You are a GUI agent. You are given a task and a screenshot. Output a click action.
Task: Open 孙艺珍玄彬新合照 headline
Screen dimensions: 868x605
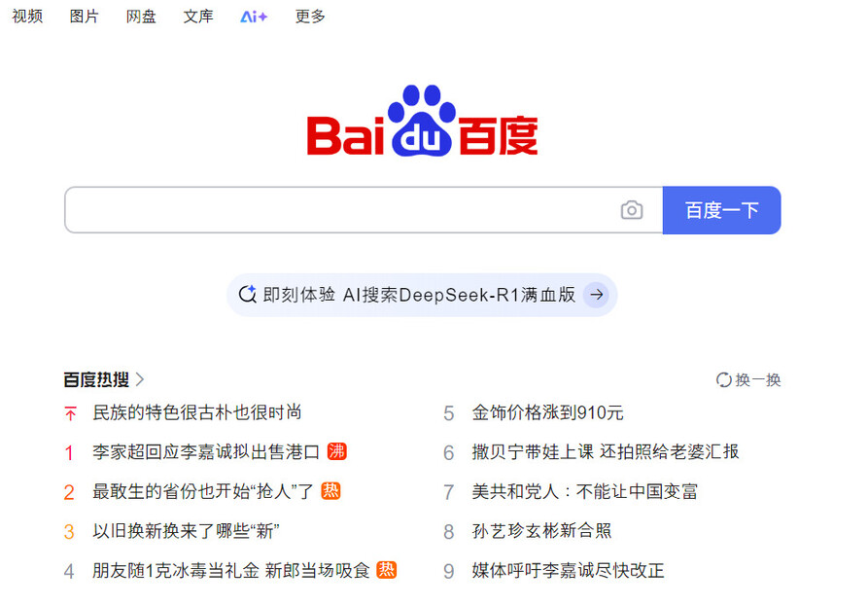click(x=541, y=531)
